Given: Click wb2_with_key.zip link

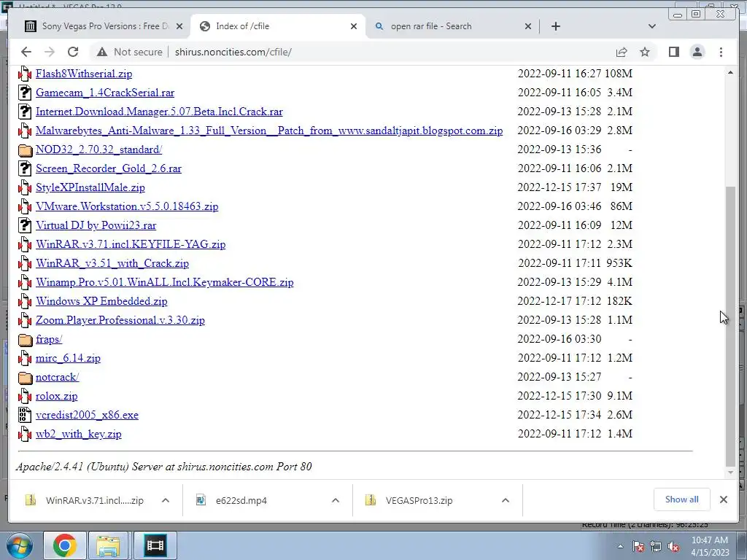Looking at the screenshot, I should coord(79,435).
